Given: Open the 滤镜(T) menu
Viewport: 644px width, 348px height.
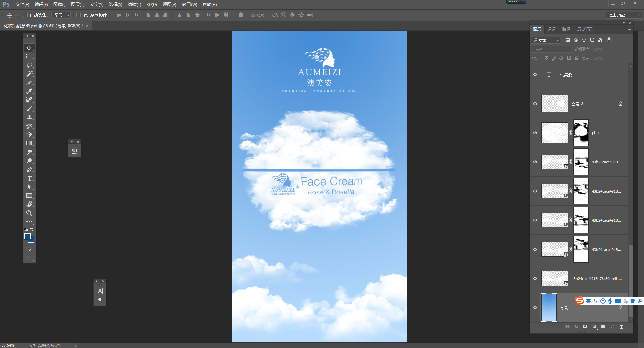Looking at the screenshot, I should coord(134,4).
